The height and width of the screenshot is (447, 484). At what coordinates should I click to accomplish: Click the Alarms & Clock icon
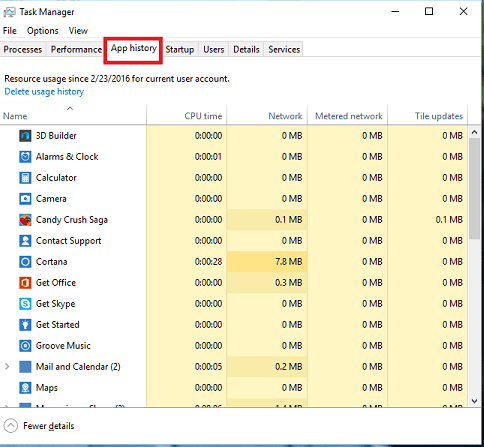coord(25,157)
